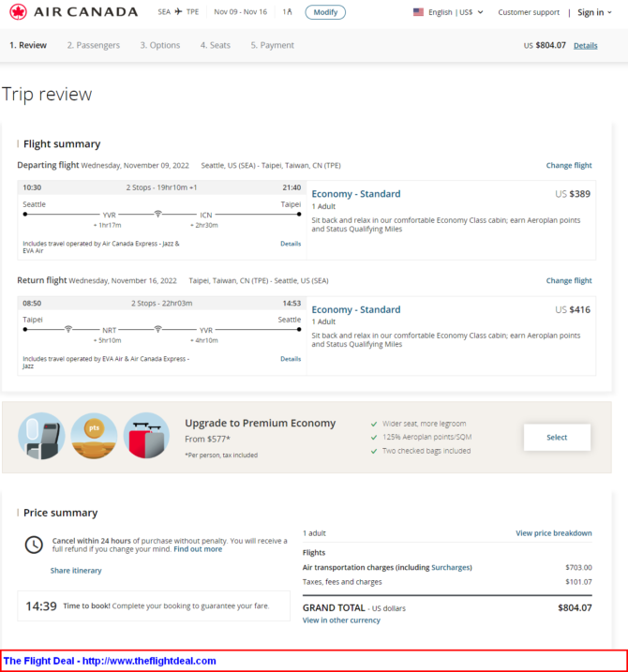This screenshot has height=672, width=628.
Task: Click the Air Canada maple leaf logo
Action: point(18,12)
